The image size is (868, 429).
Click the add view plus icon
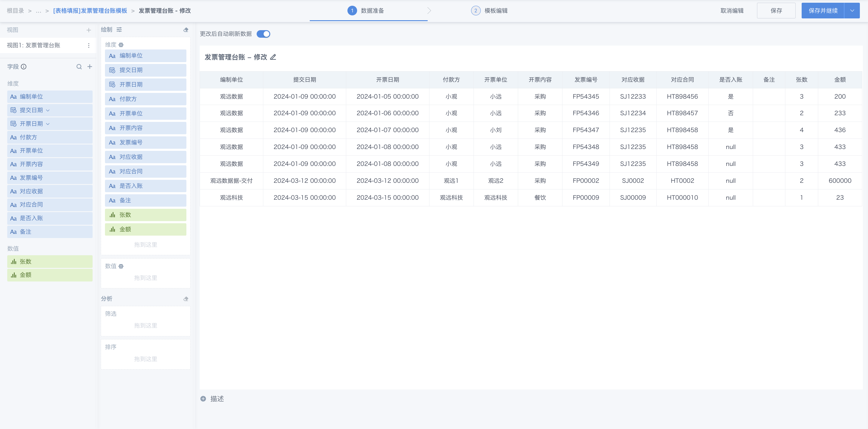click(x=89, y=30)
